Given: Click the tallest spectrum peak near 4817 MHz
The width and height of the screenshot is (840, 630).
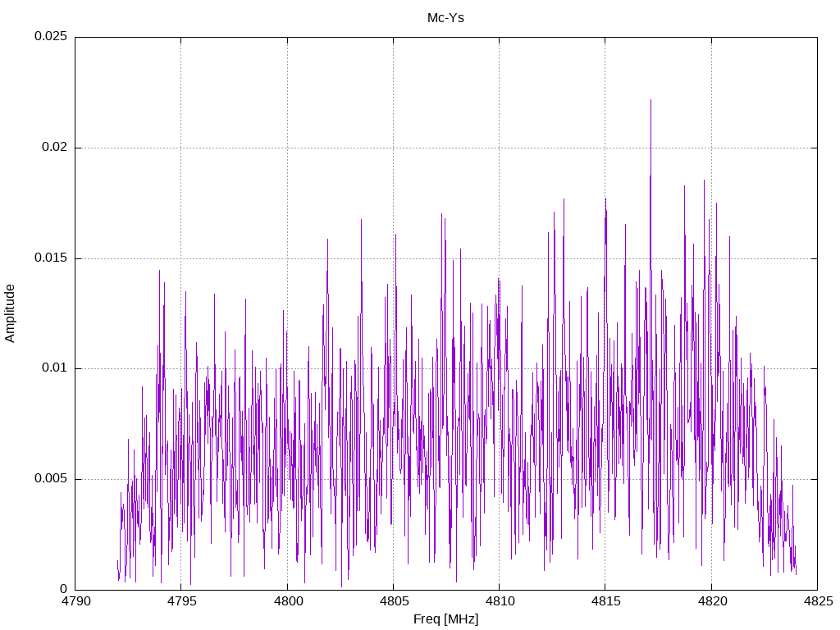Looking at the screenshot, I should 651,100.
